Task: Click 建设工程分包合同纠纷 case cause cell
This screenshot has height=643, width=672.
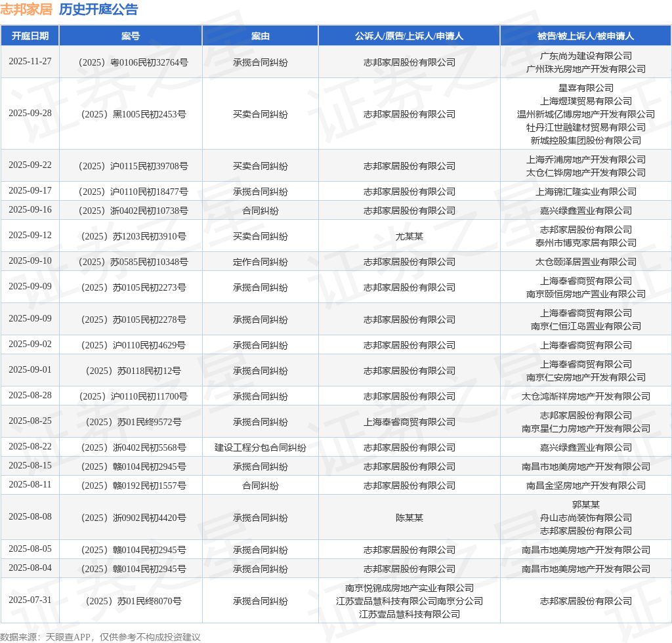Action: tap(260, 447)
